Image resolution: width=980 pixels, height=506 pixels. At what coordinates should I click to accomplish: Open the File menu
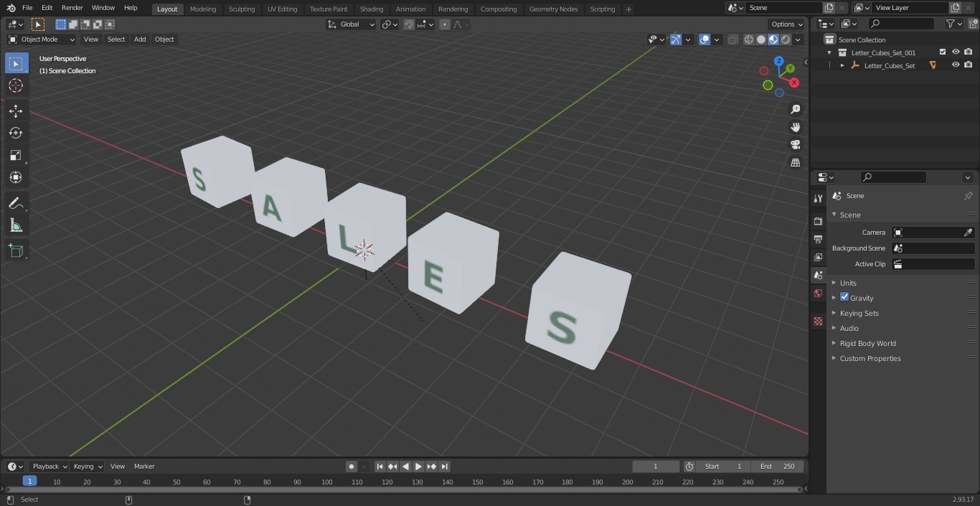pos(27,8)
